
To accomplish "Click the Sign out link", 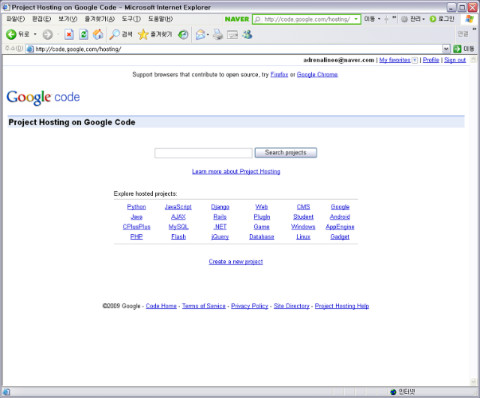I will click(x=455, y=60).
